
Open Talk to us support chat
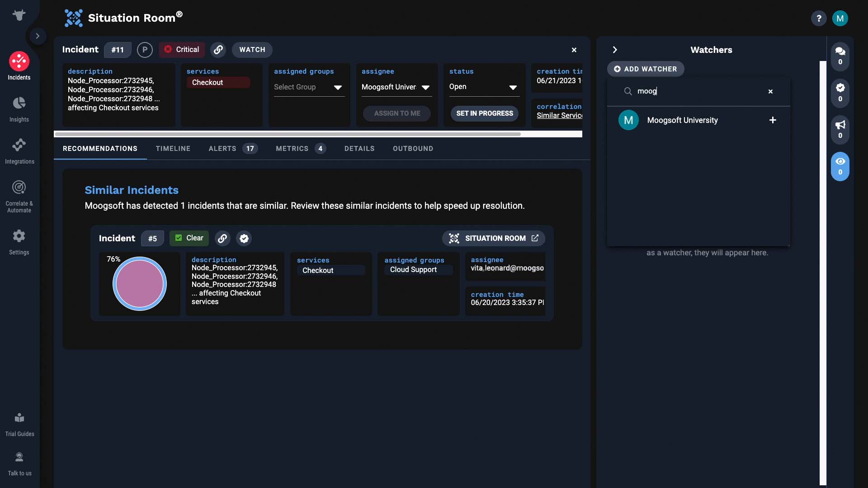tap(19, 464)
